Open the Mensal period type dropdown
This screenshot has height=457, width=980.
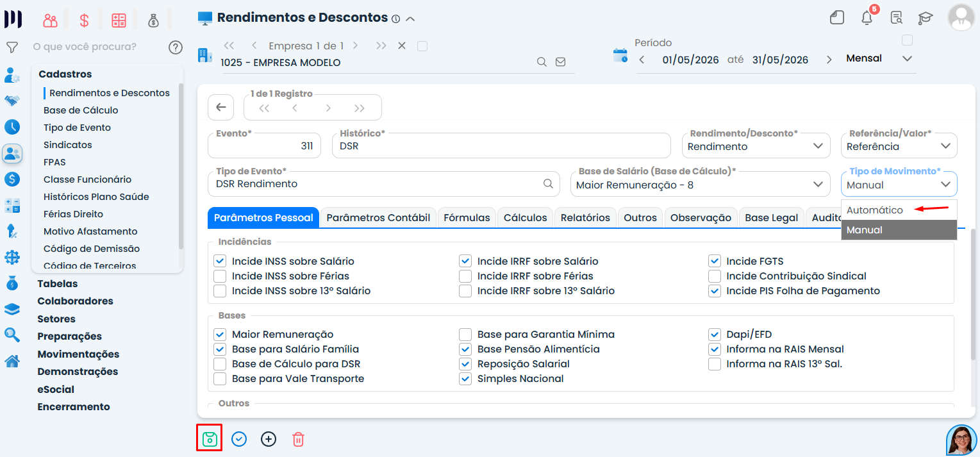[879, 58]
